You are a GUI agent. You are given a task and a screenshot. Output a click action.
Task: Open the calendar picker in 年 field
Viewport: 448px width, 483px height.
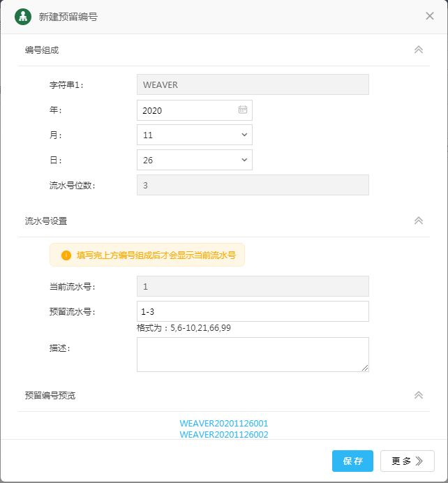[x=243, y=110]
